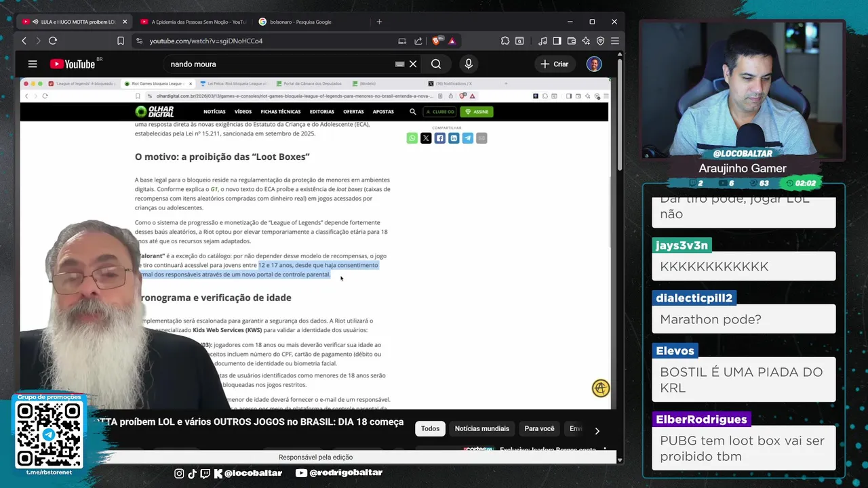This screenshot has height=488, width=868.
Task: Open EDITORIAS on Olhar Digital
Action: pyautogui.click(x=322, y=112)
